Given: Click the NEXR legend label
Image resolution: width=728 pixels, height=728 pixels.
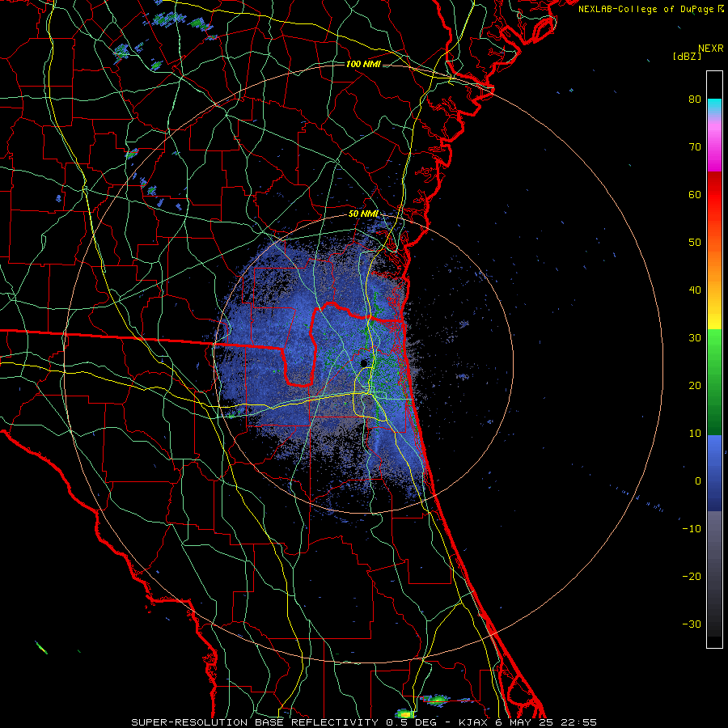Looking at the screenshot, I should 711,49.
